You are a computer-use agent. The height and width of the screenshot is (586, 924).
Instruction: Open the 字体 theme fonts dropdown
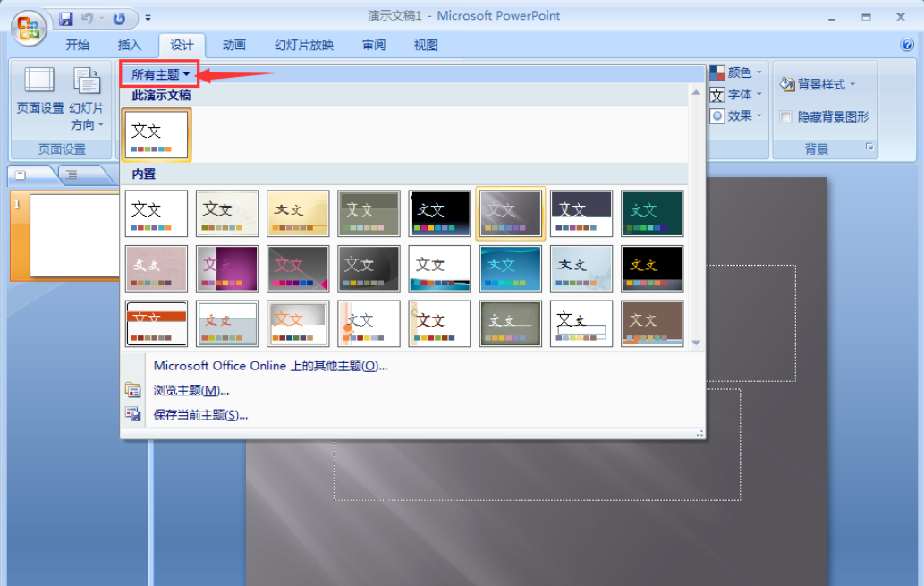click(x=736, y=94)
